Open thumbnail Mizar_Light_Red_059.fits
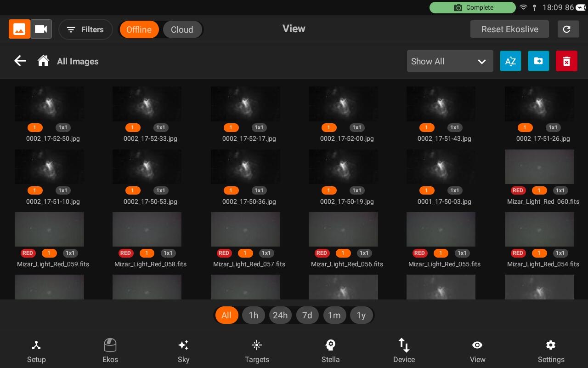 (49, 229)
